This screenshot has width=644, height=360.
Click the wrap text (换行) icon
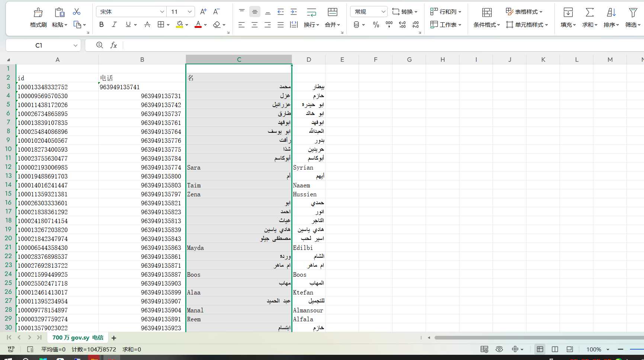click(311, 13)
